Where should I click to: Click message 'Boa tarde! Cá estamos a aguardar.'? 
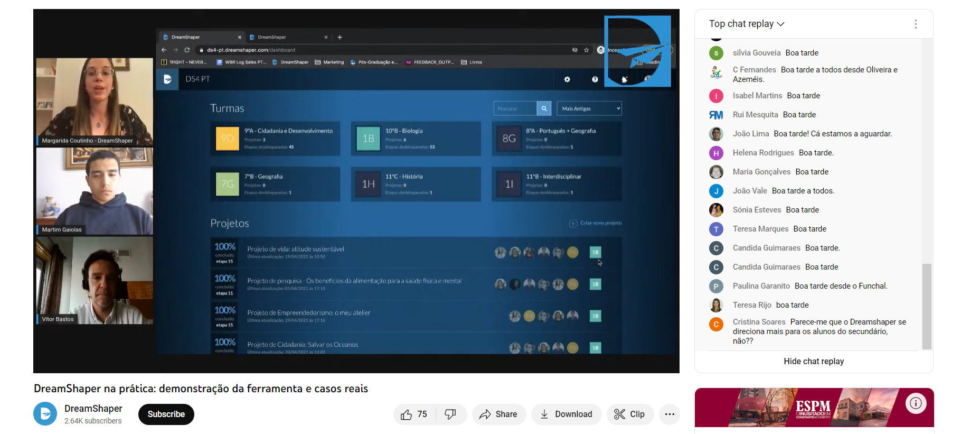tap(833, 134)
